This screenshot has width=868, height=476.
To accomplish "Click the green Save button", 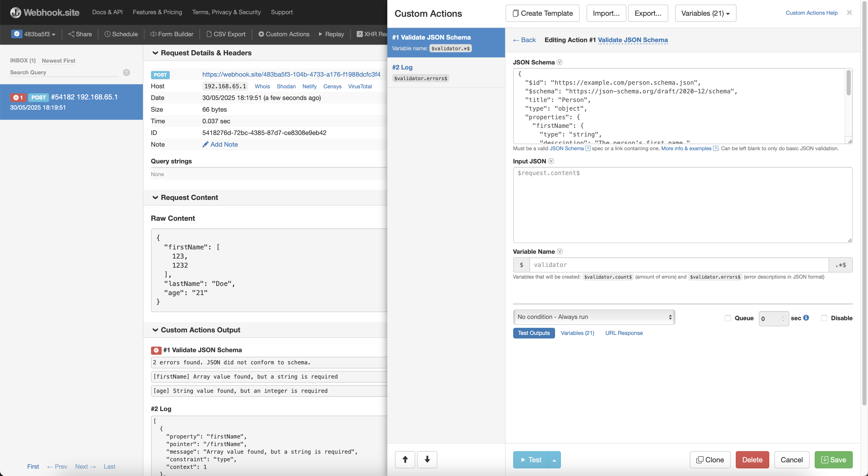I will [833, 460].
